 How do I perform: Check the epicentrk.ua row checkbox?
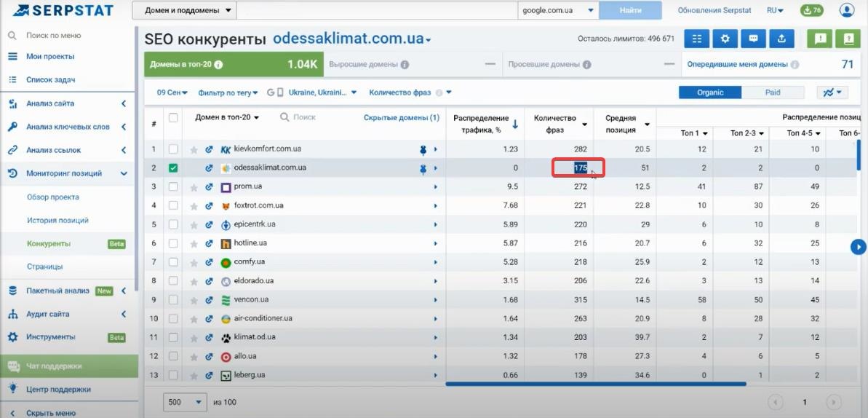pos(173,224)
